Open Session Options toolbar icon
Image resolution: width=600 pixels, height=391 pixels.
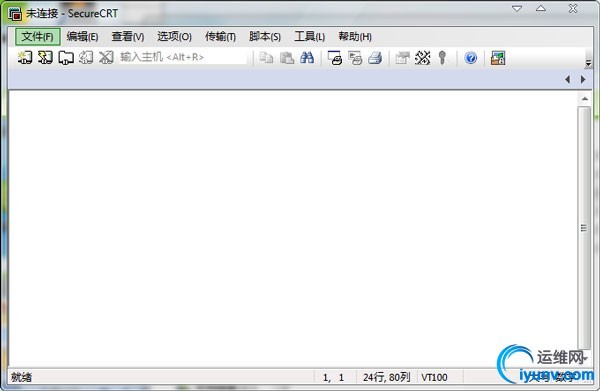402,58
